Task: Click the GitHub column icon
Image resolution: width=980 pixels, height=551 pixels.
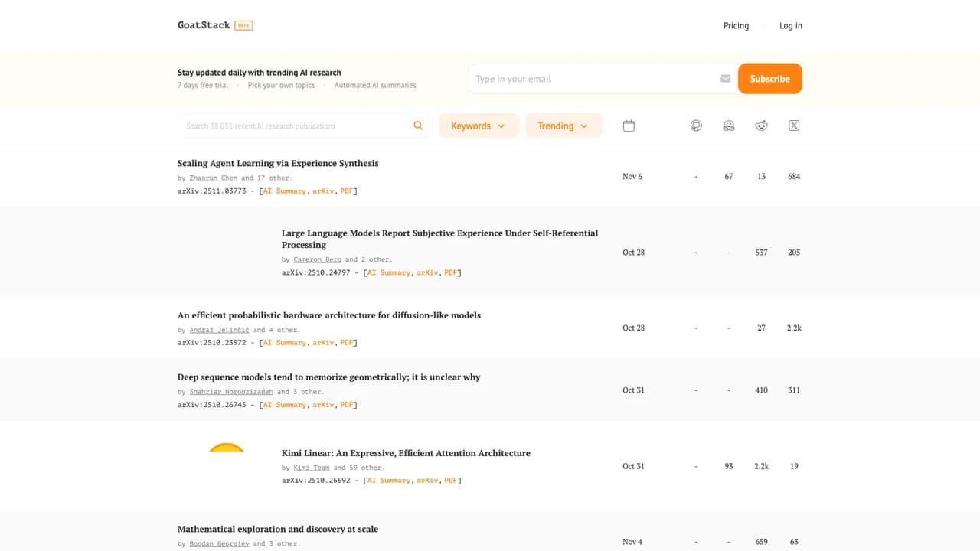Action: tap(696, 126)
